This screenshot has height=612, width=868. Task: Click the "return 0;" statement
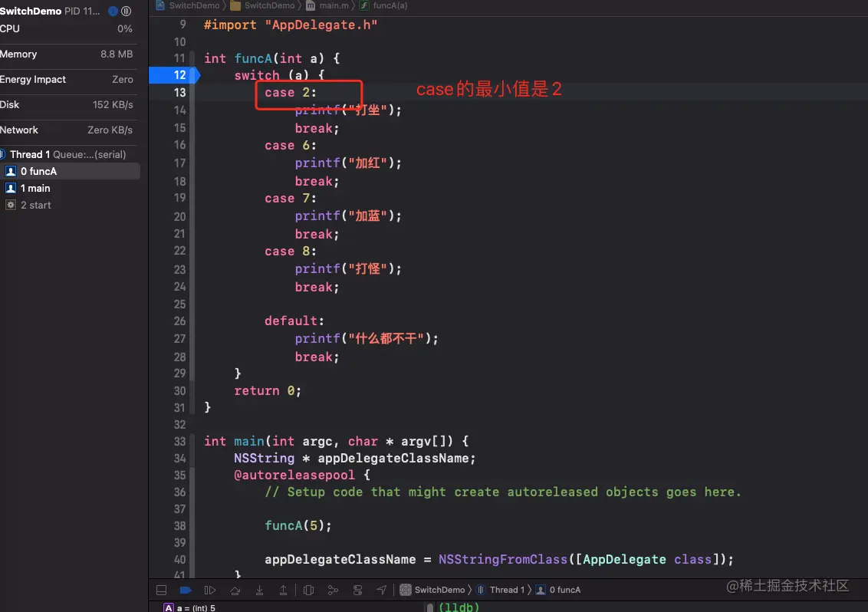pyautogui.click(x=268, y=391)
